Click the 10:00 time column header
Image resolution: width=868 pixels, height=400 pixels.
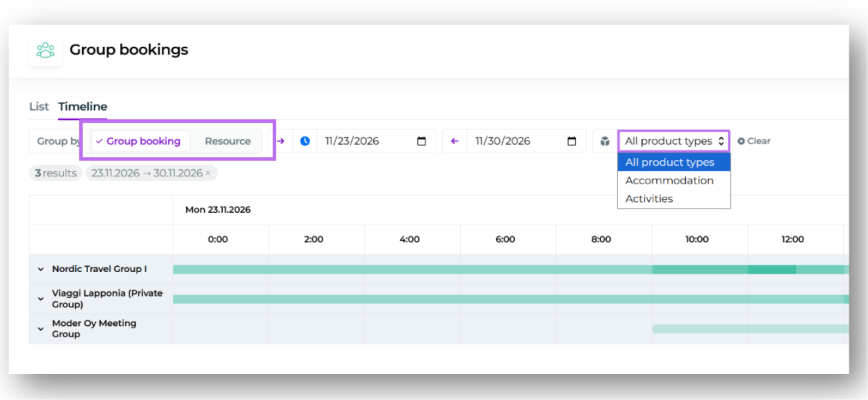[x=697, y=240]
